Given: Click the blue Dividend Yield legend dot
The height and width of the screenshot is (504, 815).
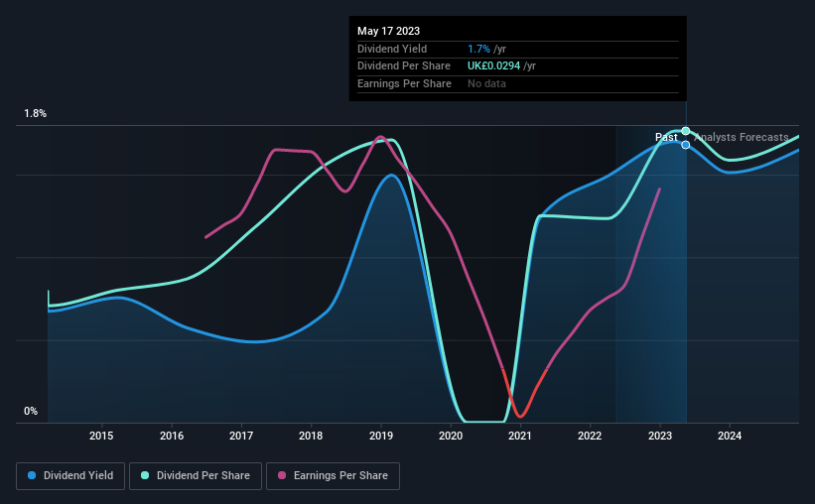Looking at the screenshot, I should point(32,475).
